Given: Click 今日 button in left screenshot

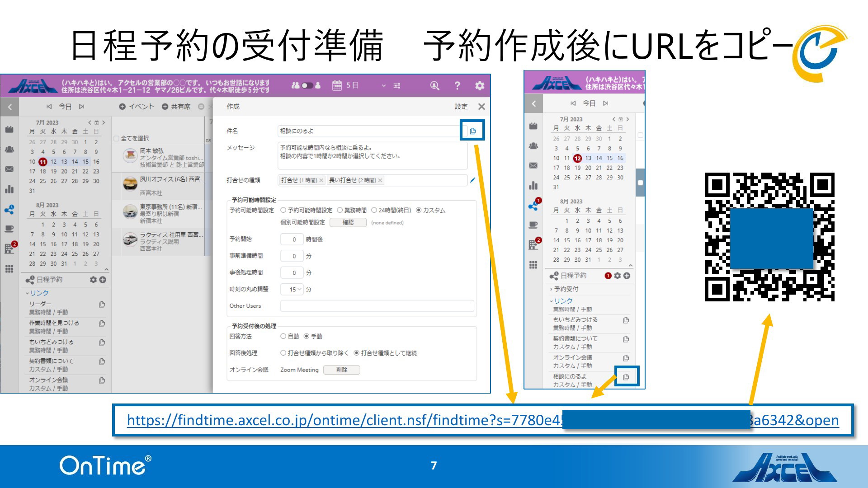Looking at the screenshot, I should click(65, 107).
